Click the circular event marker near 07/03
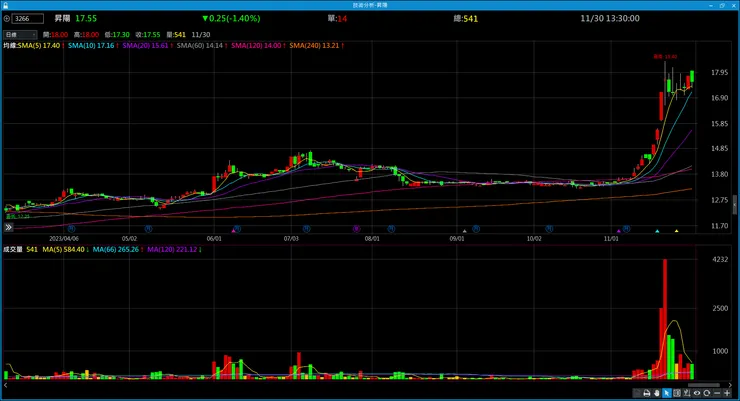 (x=306, y=229)
